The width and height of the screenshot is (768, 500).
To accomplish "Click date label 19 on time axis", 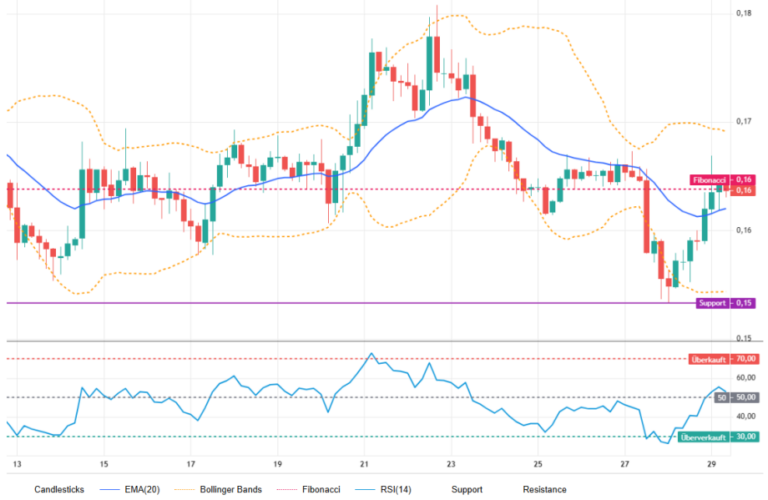I will (278, 464).
